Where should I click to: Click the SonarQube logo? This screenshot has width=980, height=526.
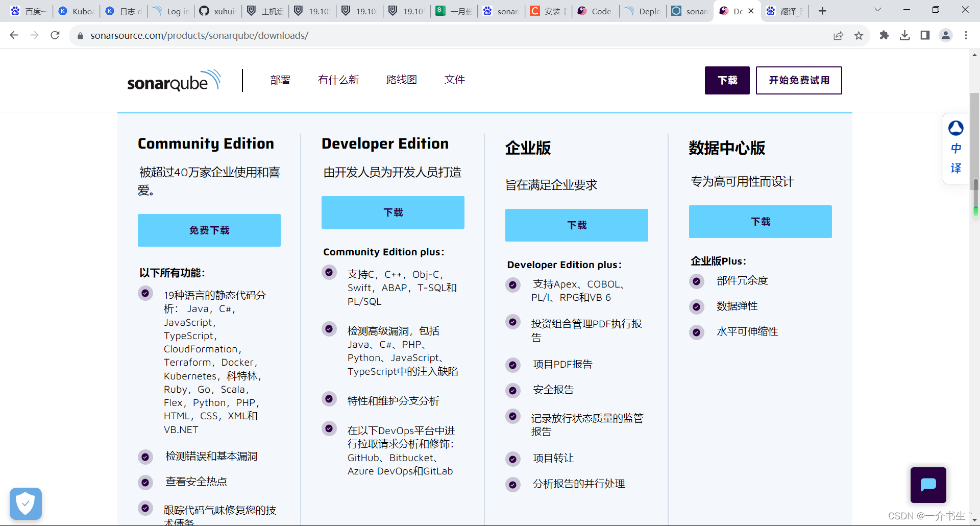(174, 81)
